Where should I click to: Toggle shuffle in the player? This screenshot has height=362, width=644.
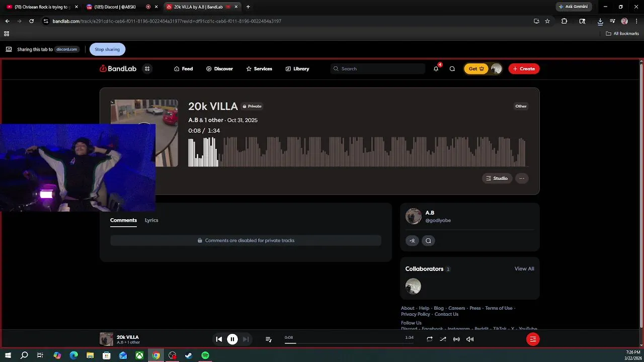443,339
